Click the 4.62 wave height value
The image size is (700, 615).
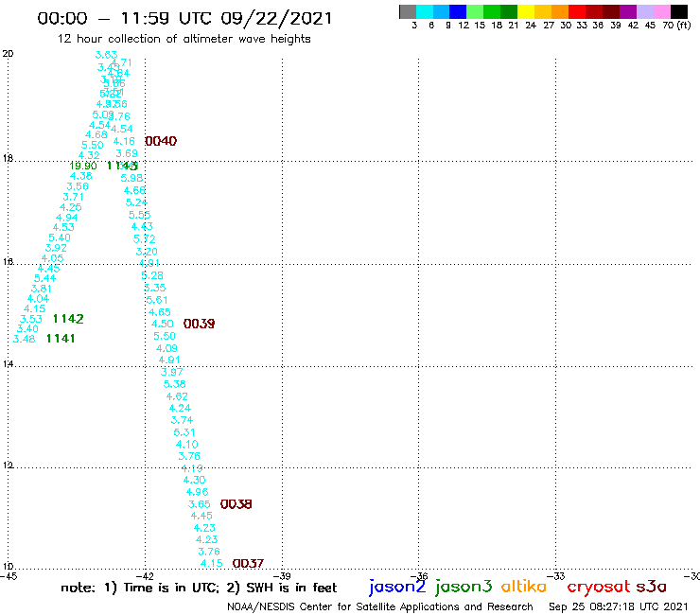(x=177, y=396)
